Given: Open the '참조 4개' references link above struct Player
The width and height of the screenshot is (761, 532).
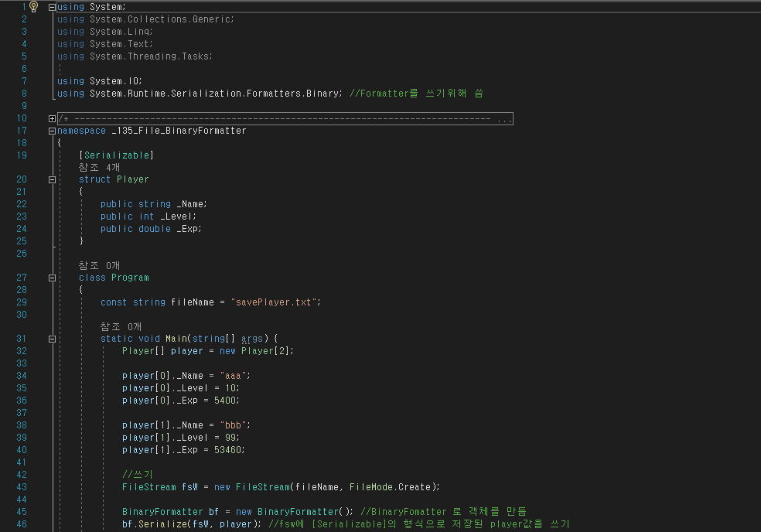Looking at the screenshot, I should (99, 168).
